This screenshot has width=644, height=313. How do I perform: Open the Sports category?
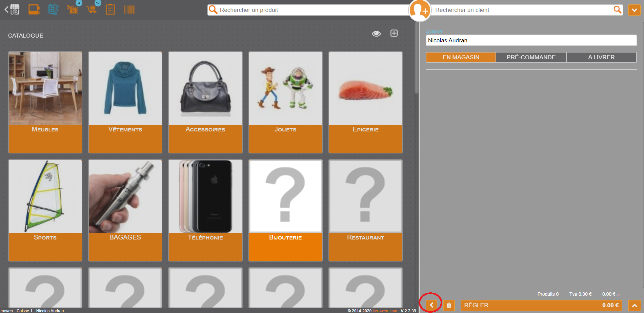coord(45,210)
